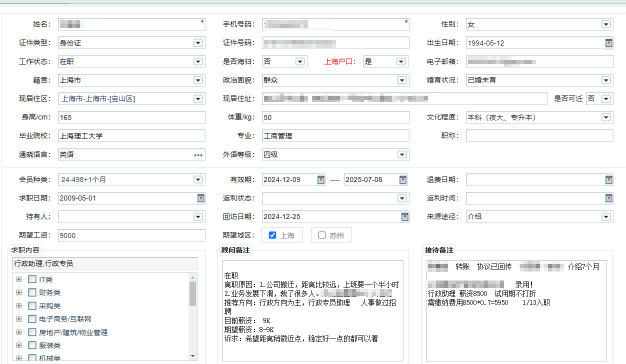
Task: Click the job category list scrollbar thumb
Action: coord(192,293)
